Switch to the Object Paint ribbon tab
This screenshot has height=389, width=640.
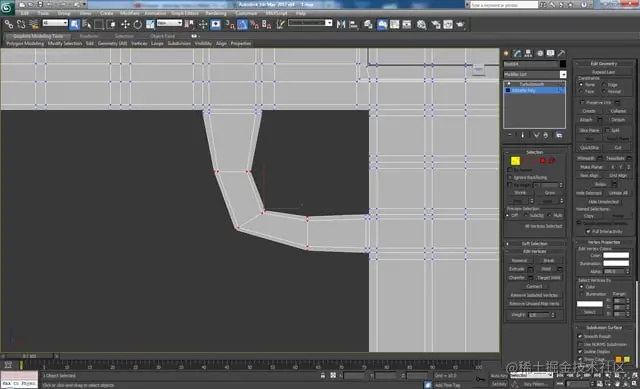click(x=162, y=36)
